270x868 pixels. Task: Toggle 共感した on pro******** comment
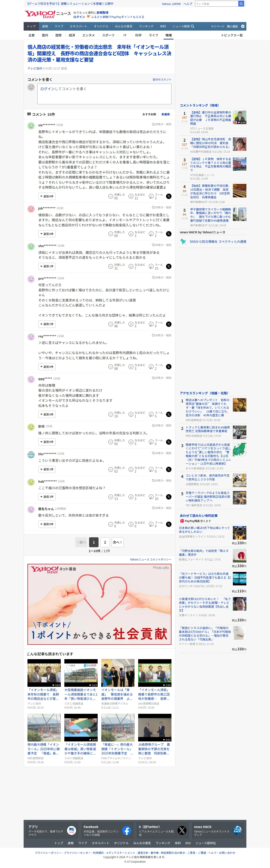[x=116, y=324]
